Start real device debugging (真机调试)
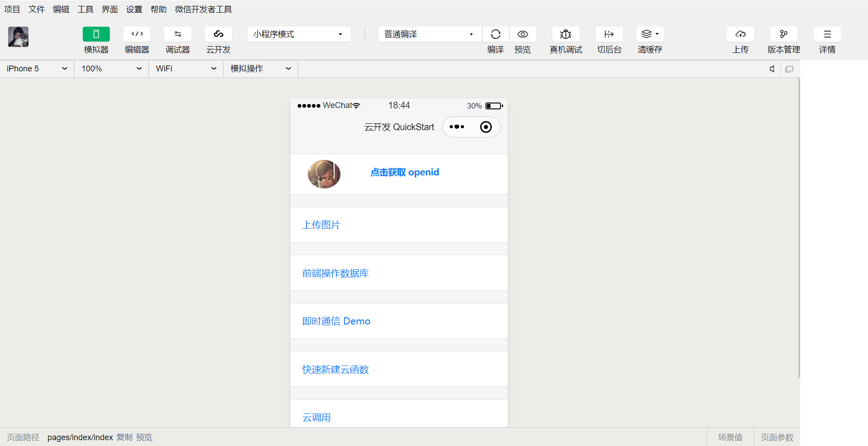This screenshot has width=868, height=446. click(x=566, y=34)
